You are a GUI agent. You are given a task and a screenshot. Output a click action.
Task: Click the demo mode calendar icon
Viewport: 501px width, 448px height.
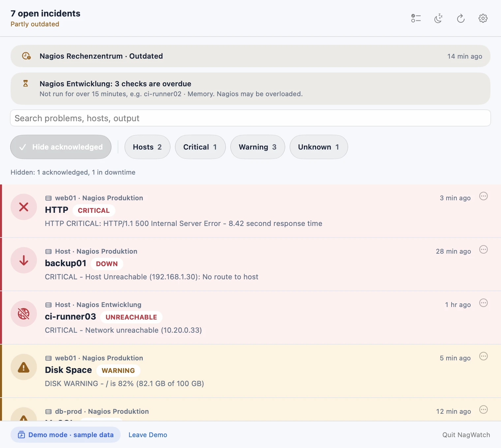coord(21,435)
